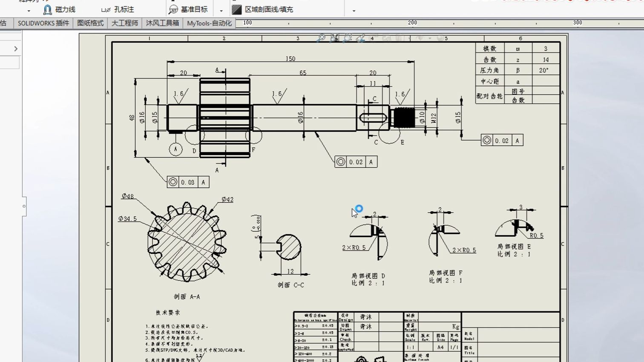Select the Ø10 dimension near the thread
Image resolution: width=644 pixels, height=362 pixels.
click(x=422, y=117)
